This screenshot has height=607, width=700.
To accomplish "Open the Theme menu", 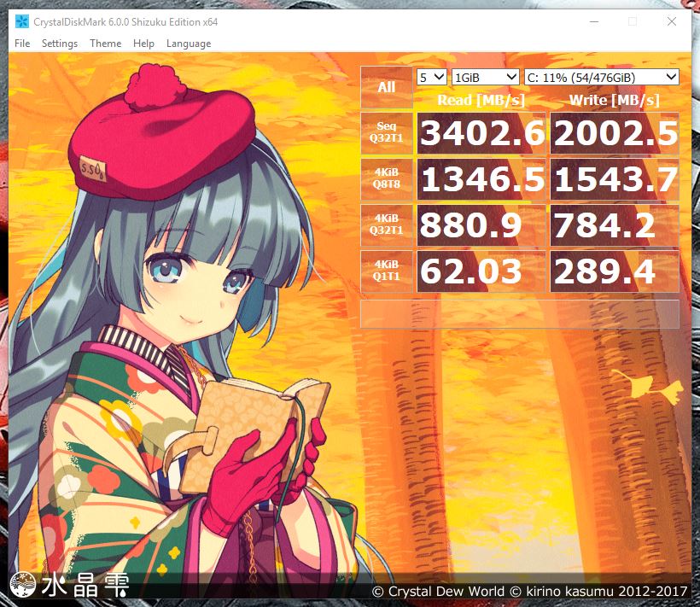I will pyautogui.click(x=105, y=44).
